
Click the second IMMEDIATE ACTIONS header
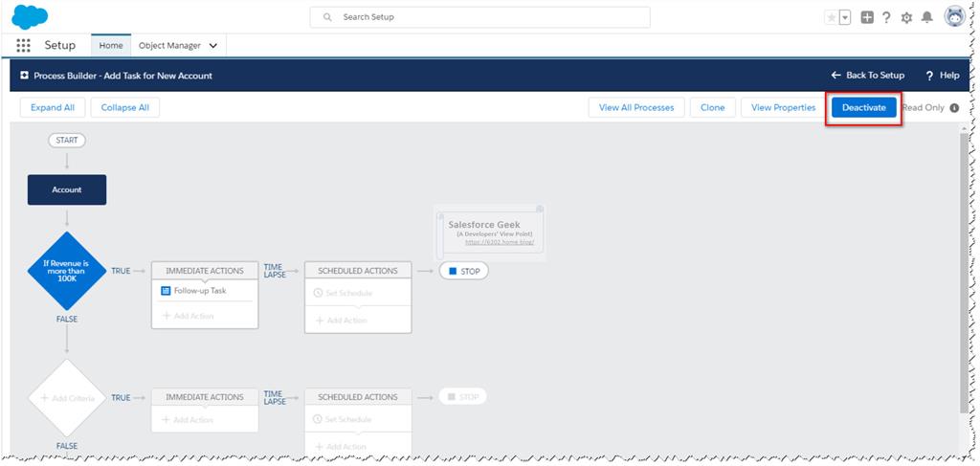pyautogui.click(x=205, y=397)
